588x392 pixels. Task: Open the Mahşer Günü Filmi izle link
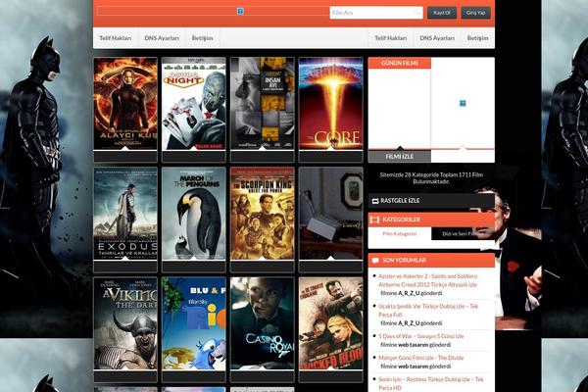420,358
